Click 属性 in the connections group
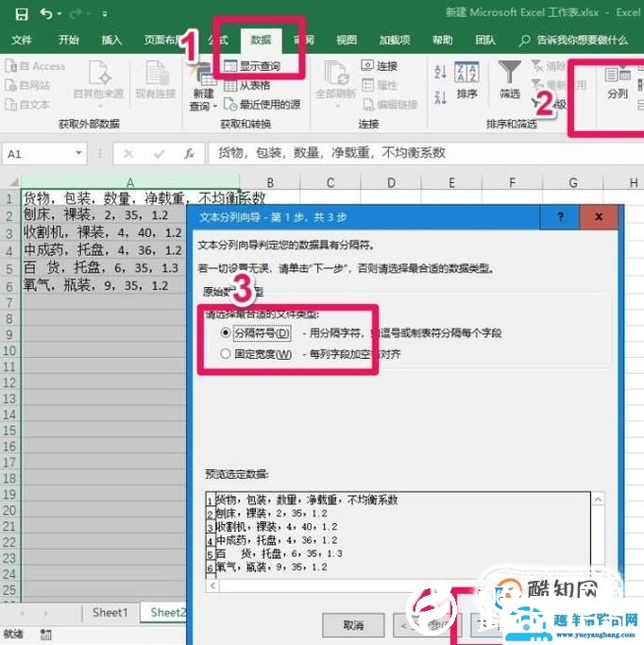 pyautogui.click(x=380, y=85)
